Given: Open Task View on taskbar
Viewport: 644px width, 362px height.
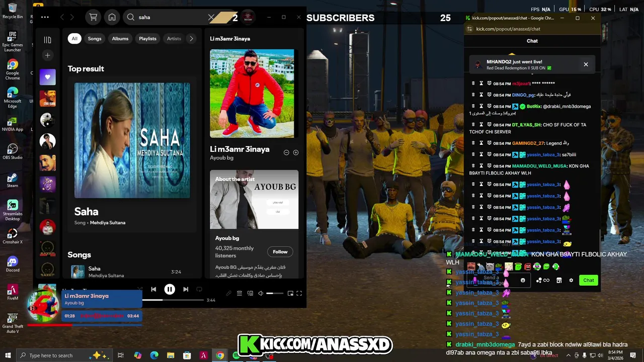Looking at the screenshot, I should click(121, 355).
